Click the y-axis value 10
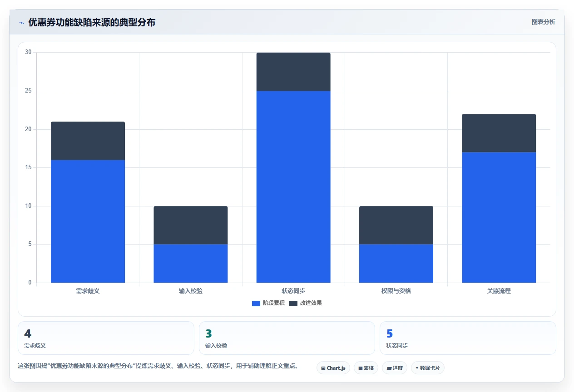574x392 pixels. tap(28, 206)
